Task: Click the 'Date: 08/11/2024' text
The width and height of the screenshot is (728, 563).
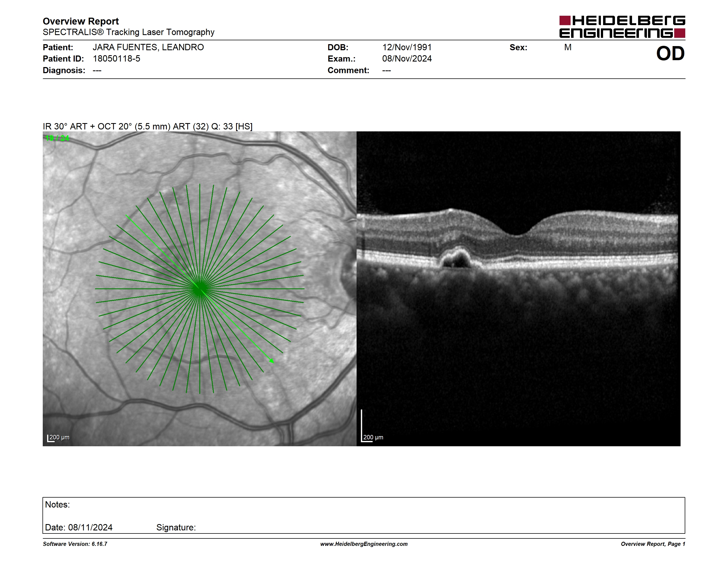Action: [x=79, y=527]
